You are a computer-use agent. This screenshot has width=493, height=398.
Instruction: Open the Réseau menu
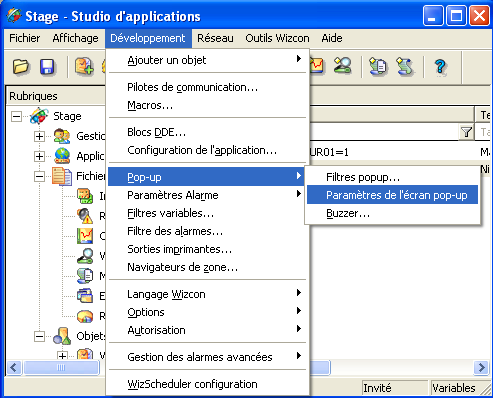click(x=215, y=38)
